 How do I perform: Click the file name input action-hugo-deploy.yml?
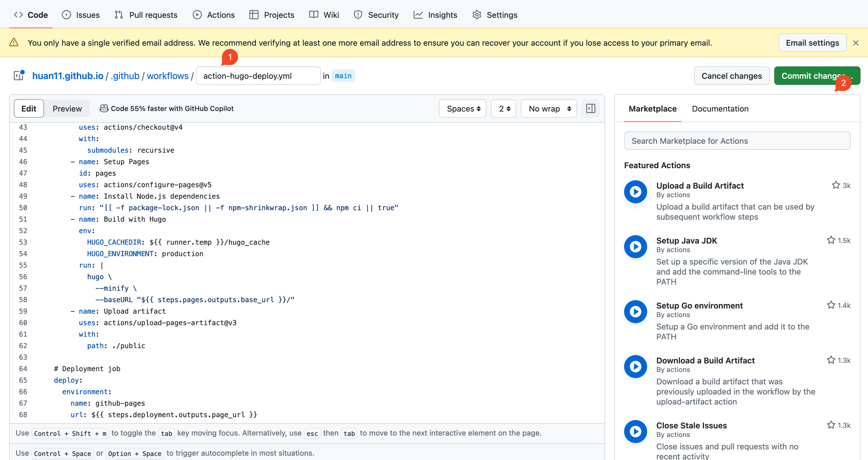[258, 76]
